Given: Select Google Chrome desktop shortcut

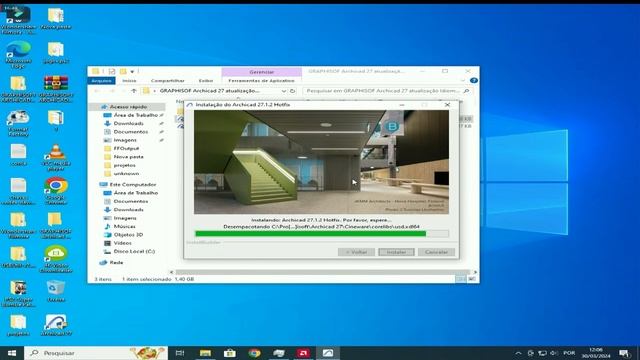Looking at the screenshot, I should [x=56, y=191].
